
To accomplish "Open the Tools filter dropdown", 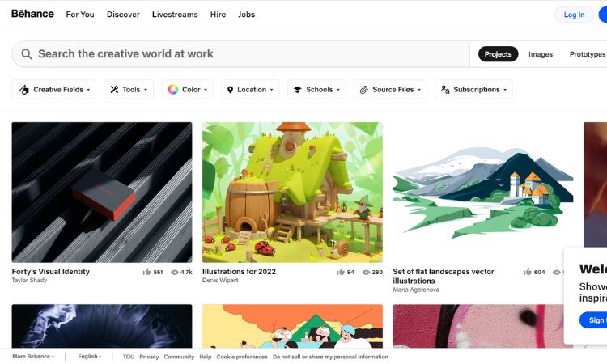I will tap(129, 89).
